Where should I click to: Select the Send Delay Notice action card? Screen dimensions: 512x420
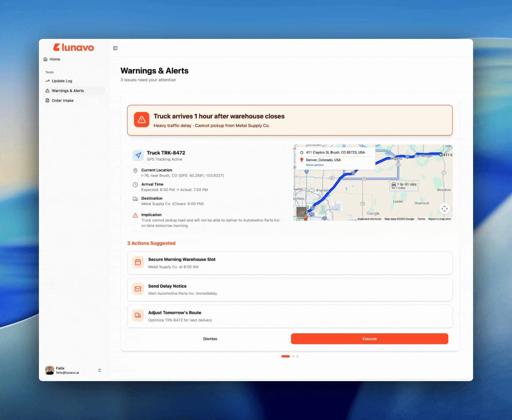(x=289, y=290)
